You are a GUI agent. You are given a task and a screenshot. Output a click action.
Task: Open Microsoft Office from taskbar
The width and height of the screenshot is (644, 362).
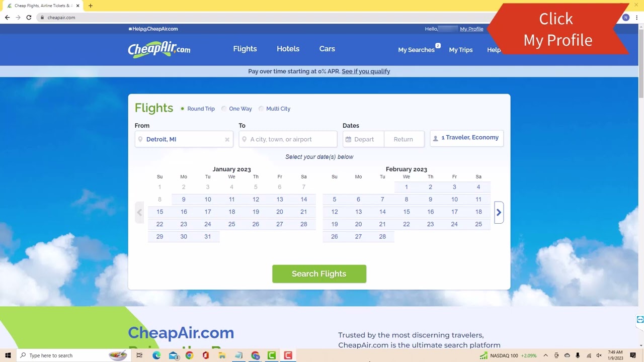pos(205,355)
